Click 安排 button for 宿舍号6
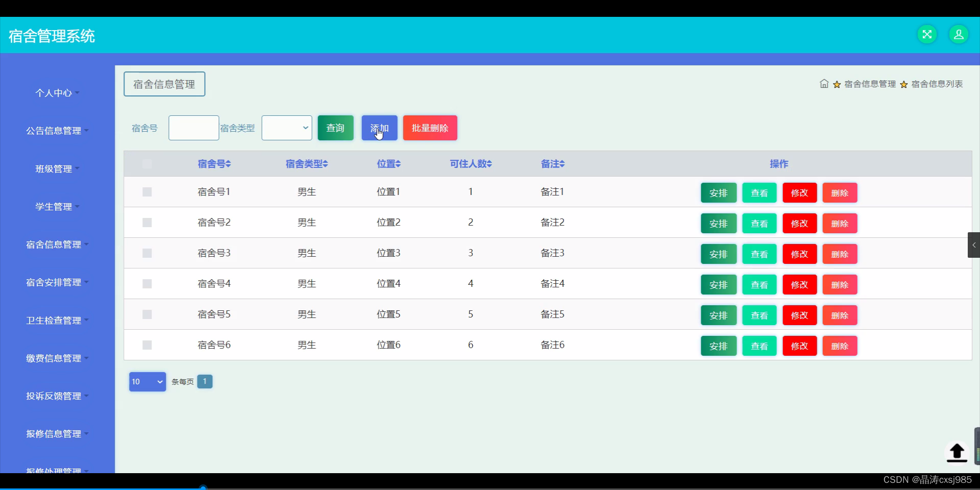This screenshot has width=980, height=490. pos(719,346)
